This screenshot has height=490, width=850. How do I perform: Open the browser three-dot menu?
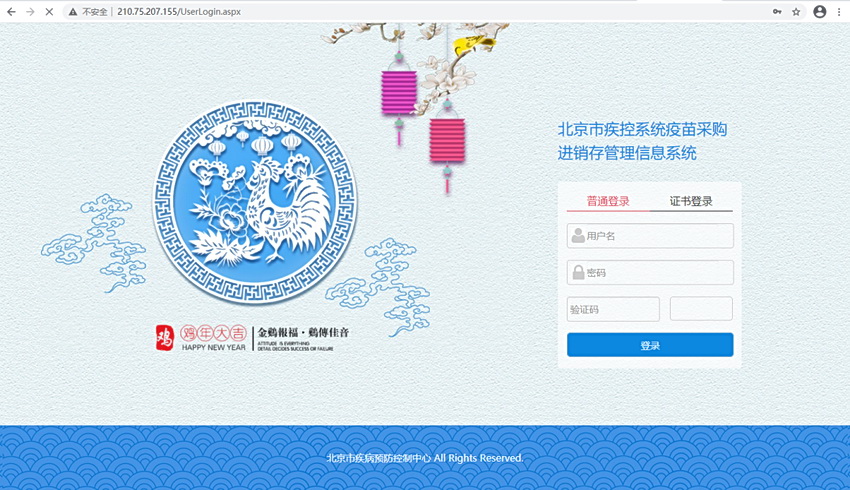(840, 11)
